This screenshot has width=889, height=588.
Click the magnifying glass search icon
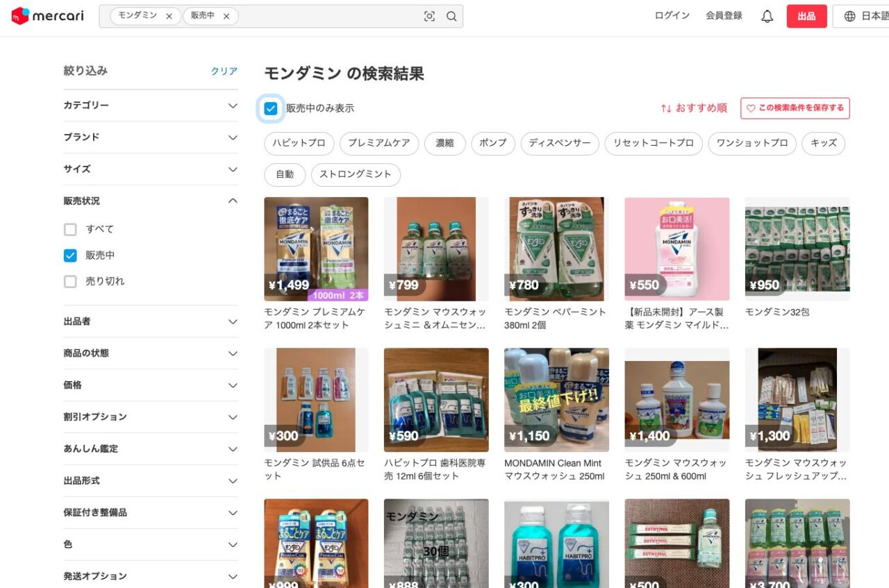pos(451,17)
